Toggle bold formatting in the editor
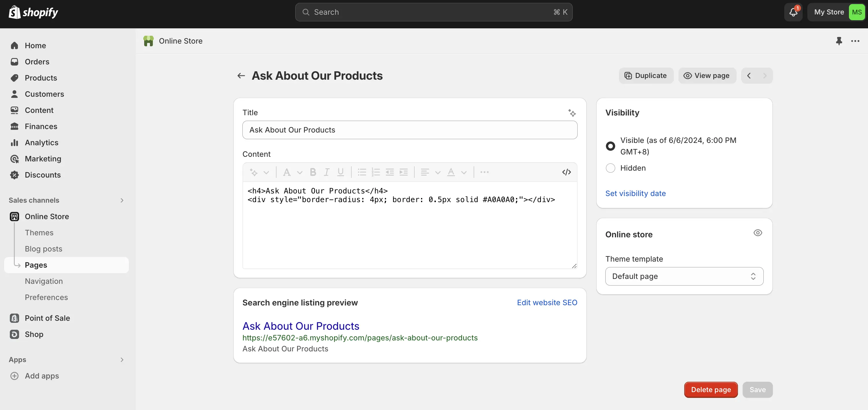Viewport: 868px width, 410px height. click(x=313, y=172)
